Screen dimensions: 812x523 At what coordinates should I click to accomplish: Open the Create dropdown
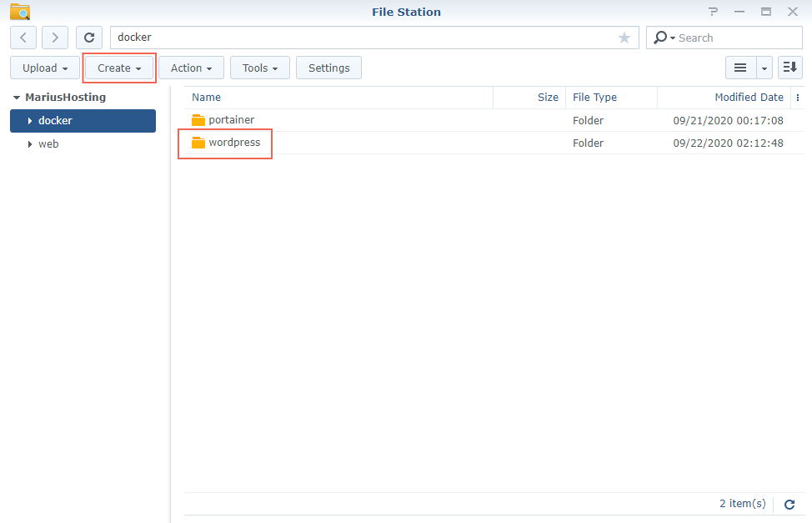pos(118,68)
